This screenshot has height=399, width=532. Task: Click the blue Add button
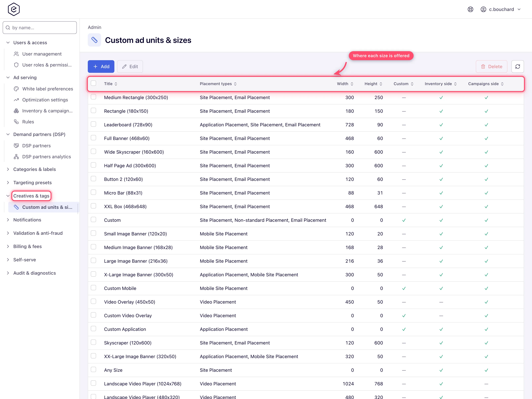pyautogui.click(x=101, y=67)
